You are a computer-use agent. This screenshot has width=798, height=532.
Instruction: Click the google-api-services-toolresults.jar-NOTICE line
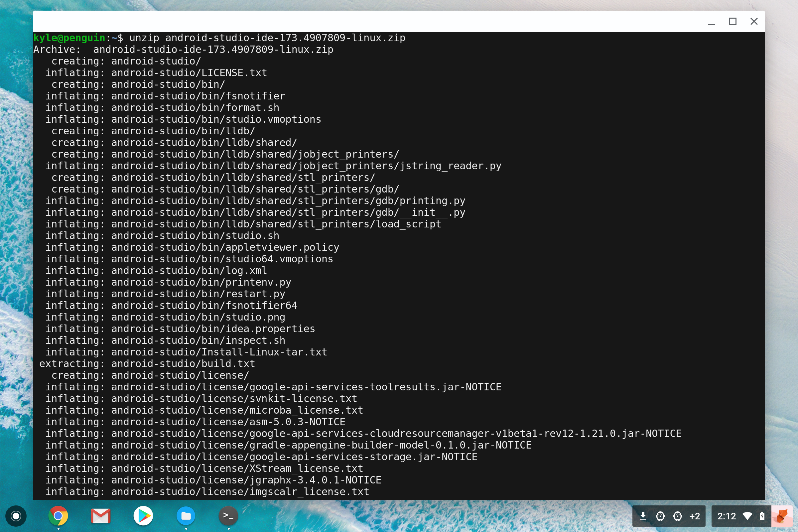(x=273, y=387)
